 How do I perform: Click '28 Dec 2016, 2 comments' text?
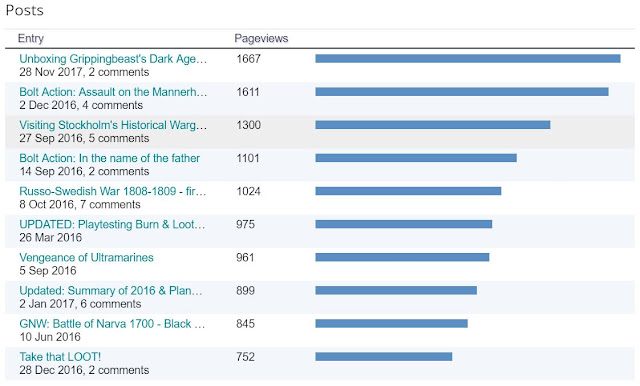pyautogui.click(x=84, y=370)
